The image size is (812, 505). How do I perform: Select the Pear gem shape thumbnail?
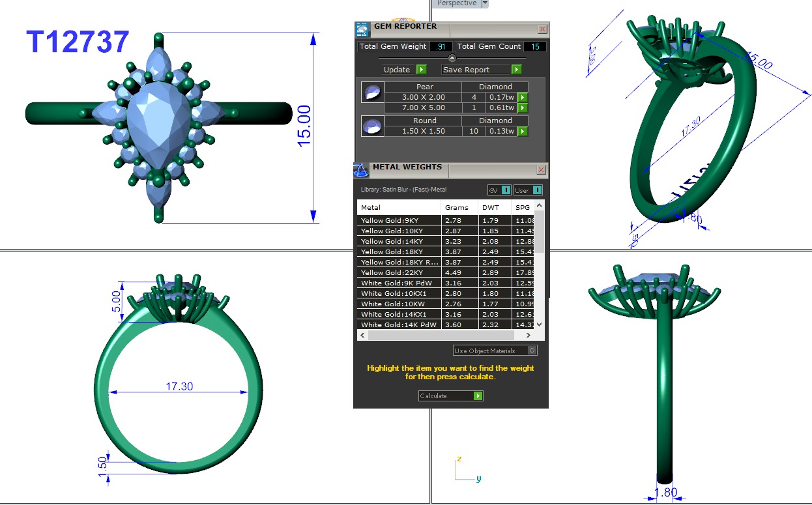(372, 93)
